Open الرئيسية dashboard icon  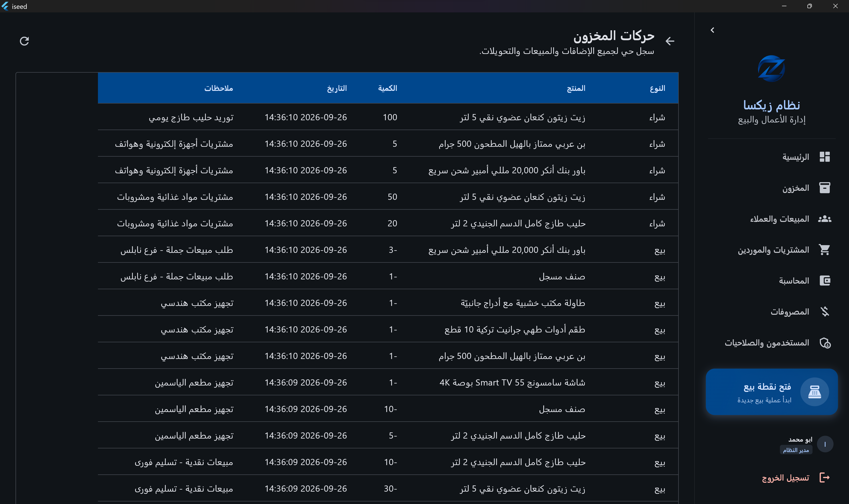(x=824, y=157)
